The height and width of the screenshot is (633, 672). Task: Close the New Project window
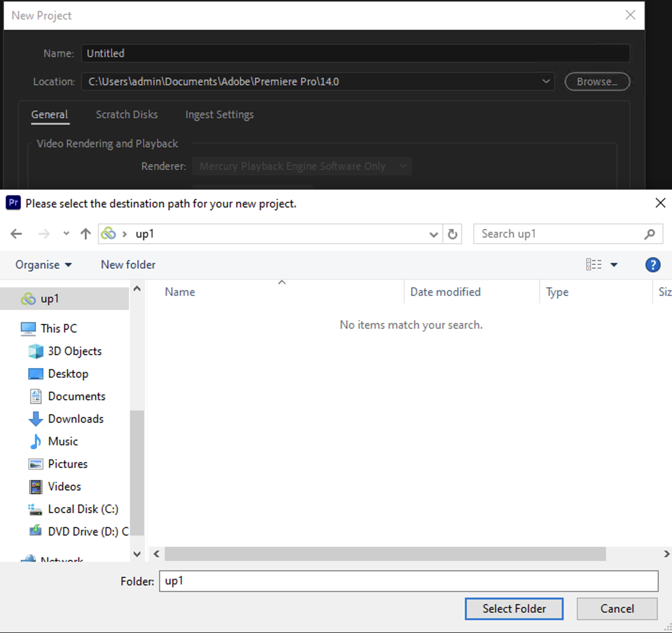click(x=630, y=15)
